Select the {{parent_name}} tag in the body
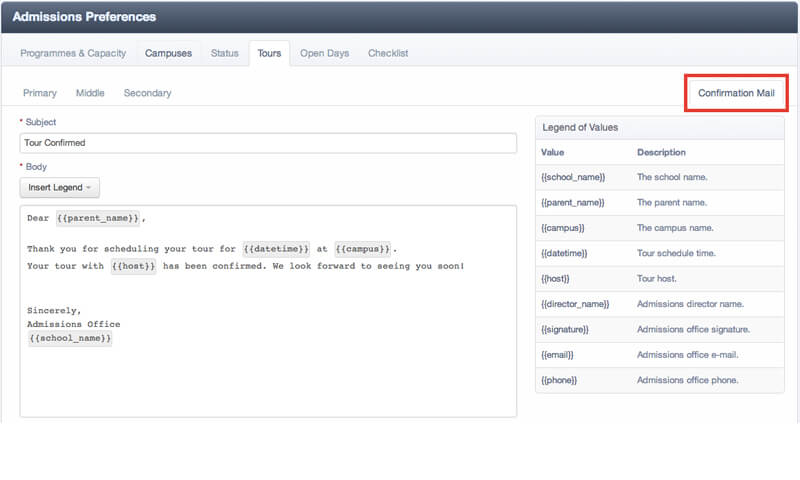800x480 pixels. coord(98,218)
